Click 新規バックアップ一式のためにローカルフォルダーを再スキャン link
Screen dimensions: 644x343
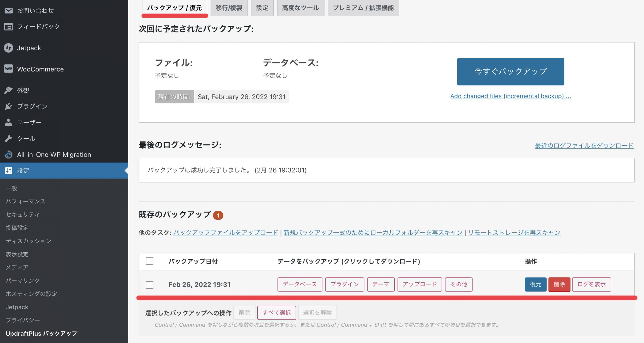pyautogui.click(x=373, y=233)
